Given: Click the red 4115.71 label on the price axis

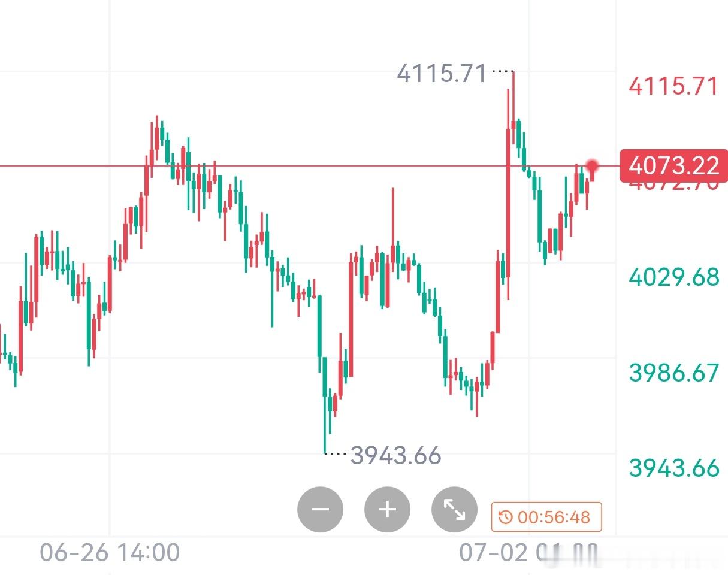Looking at the screenshot, I should tap(673, 86).
